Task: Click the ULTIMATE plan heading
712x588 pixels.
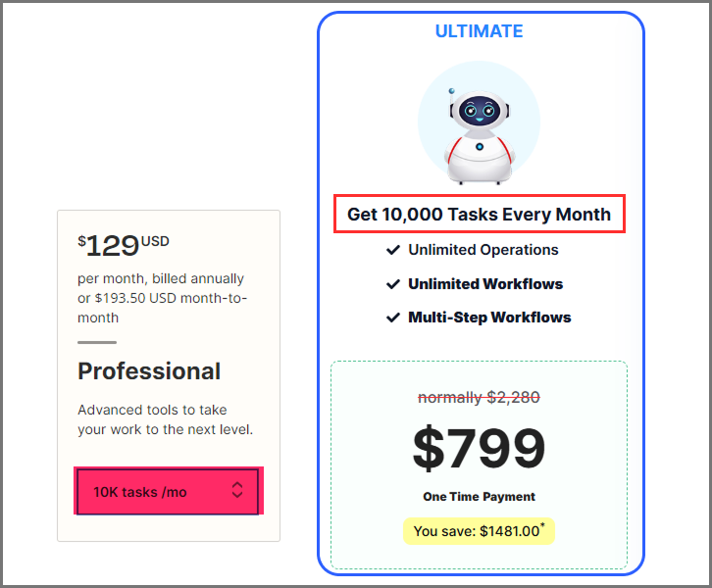Action: pos(479,31)
